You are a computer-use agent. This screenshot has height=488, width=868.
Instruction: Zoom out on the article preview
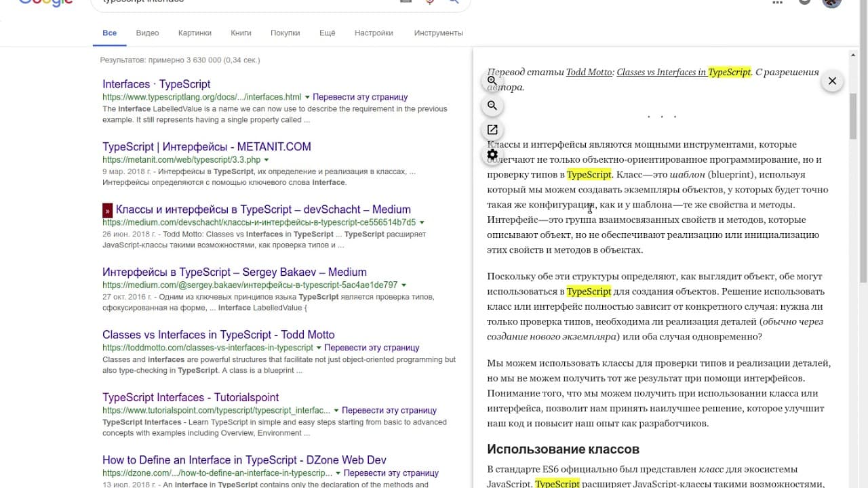click(x=492, y=105)
